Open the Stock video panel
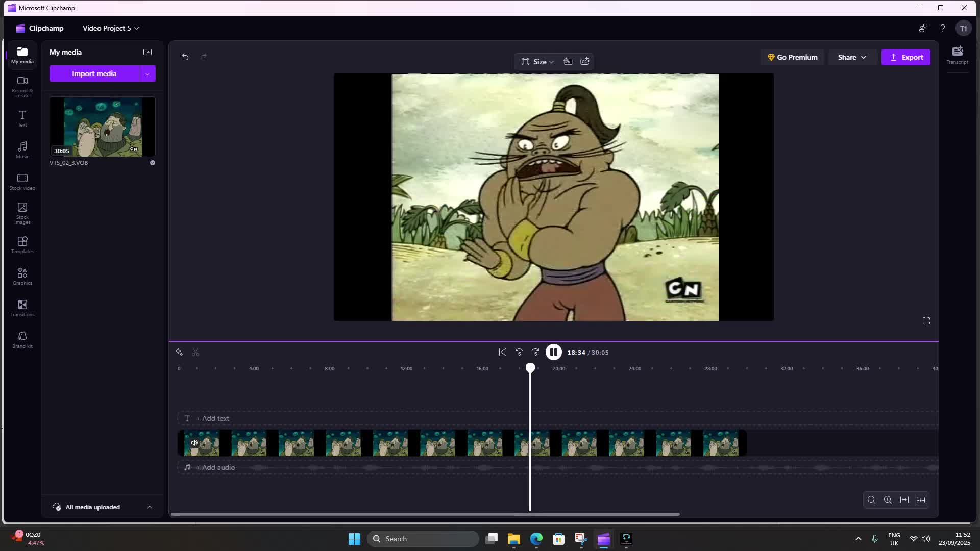Image resolution: width=980 pixels, height=551 pixels. coord(22,182)
